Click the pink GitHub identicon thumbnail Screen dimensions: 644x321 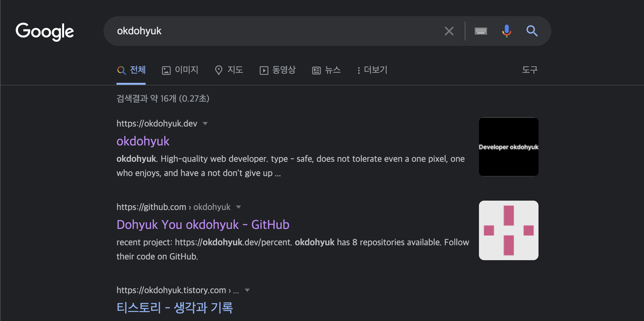click(x=508, y=230)
